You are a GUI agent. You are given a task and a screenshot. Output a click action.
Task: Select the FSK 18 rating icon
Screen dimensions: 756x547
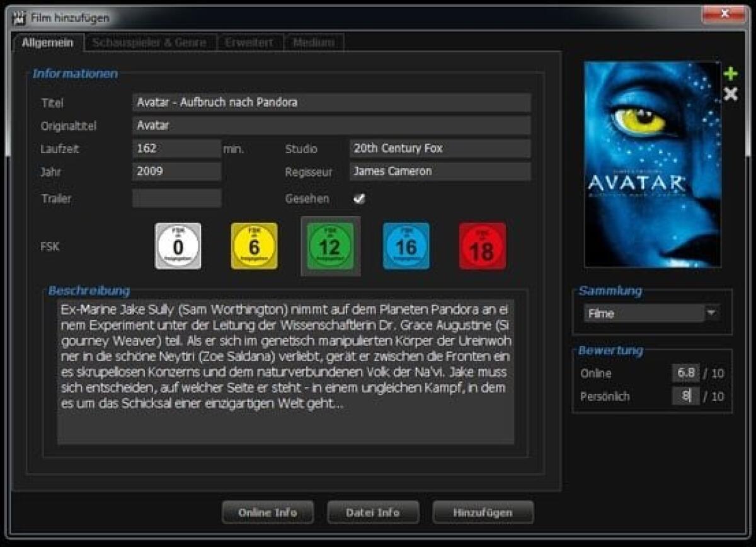point(483,246)
